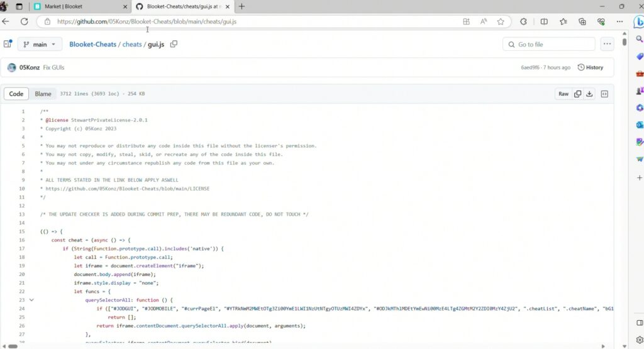Copy raw file contents
Viewport: 644px width, 349px height.
(x=577, y=94)
